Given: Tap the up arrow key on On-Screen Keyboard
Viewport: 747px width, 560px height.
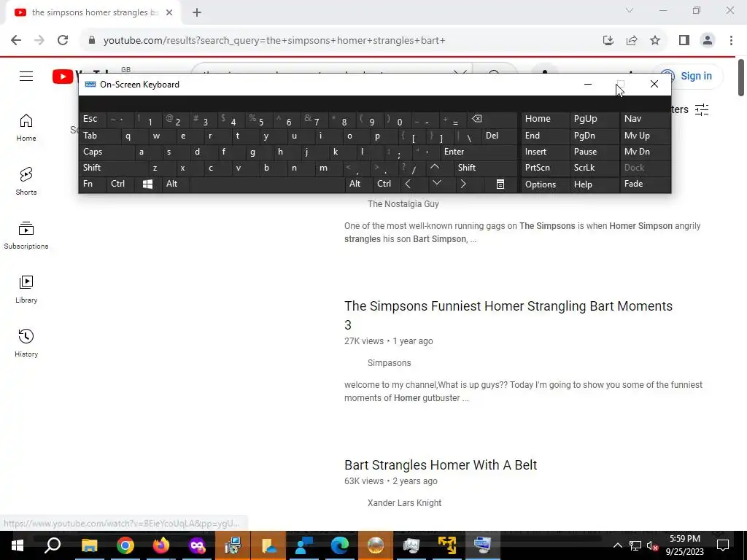Looking at the screenshot, I should pos(435,167).
